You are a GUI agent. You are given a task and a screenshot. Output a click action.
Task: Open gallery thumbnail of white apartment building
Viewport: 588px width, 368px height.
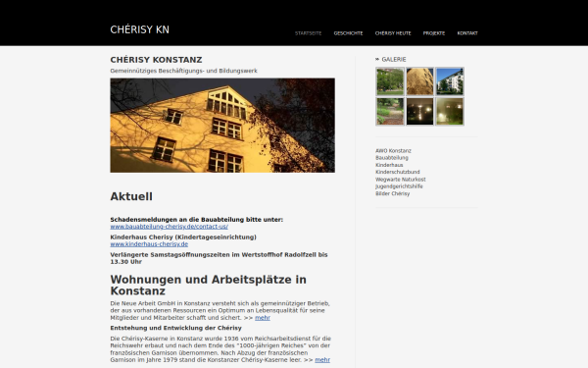(x=450, y=81)
